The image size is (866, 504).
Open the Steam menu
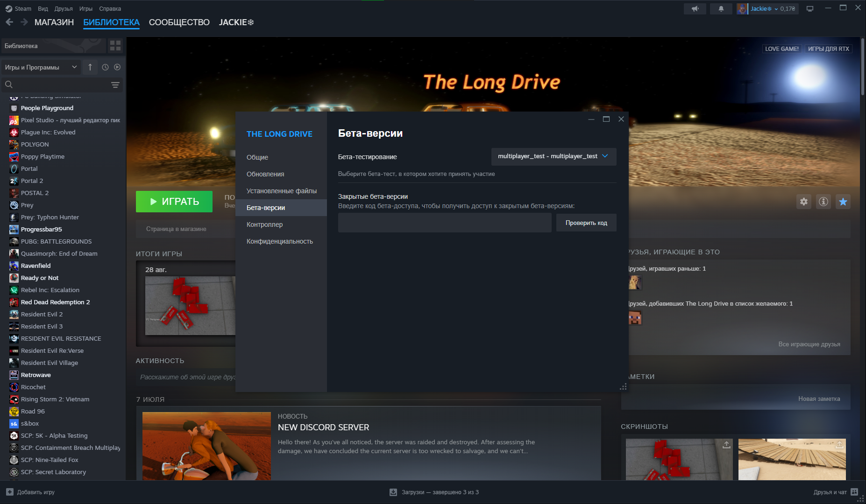23,8
